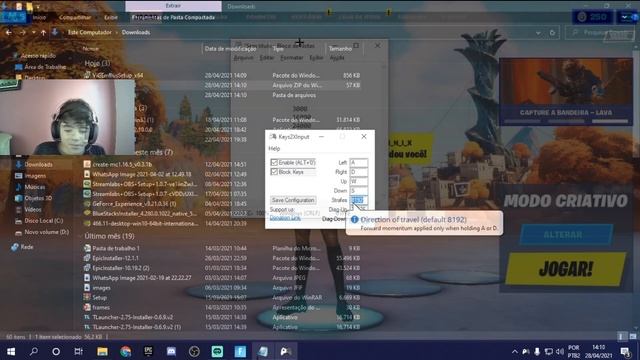Screen dimensions: 640x360
Task: Click the Right key field
Action: click(358, 172)
